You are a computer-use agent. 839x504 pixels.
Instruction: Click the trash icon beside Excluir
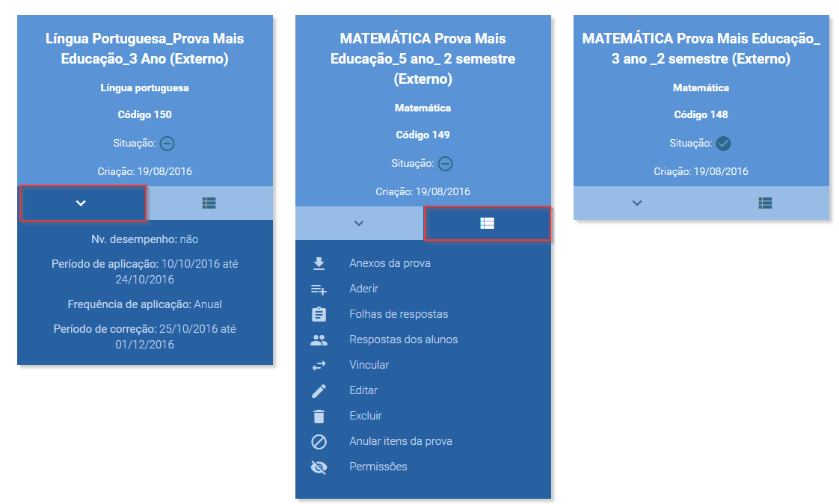point(319,417)
